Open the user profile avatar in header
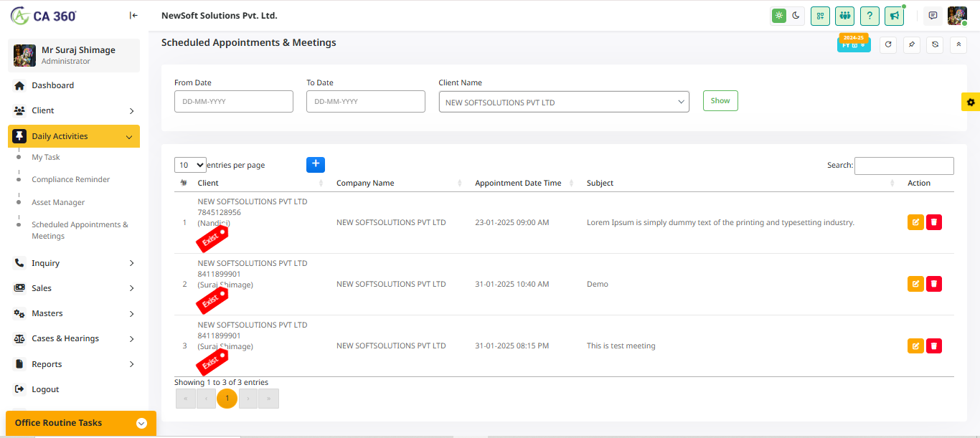Screen dimensions: 980x438 pos(957,16)
